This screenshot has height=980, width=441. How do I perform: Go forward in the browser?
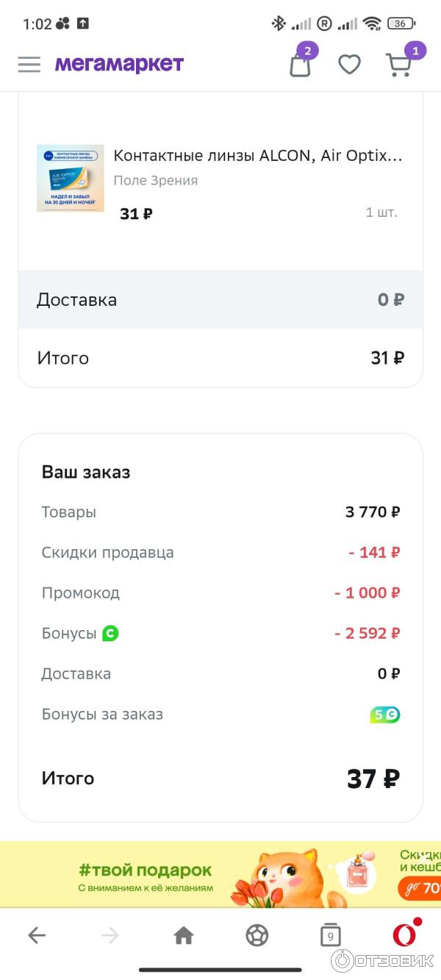tap(110, 935)
